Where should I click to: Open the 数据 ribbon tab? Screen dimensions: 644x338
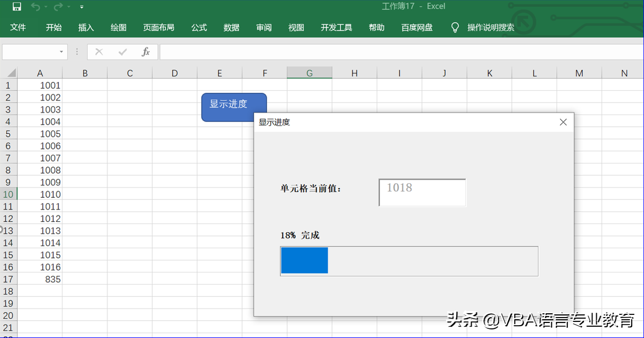[x=231, y=27]
